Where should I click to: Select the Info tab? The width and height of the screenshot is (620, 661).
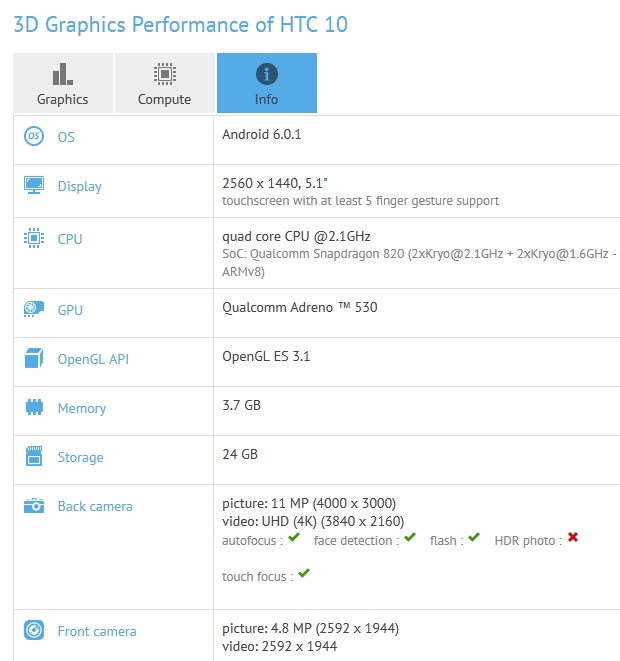(267, 83)
